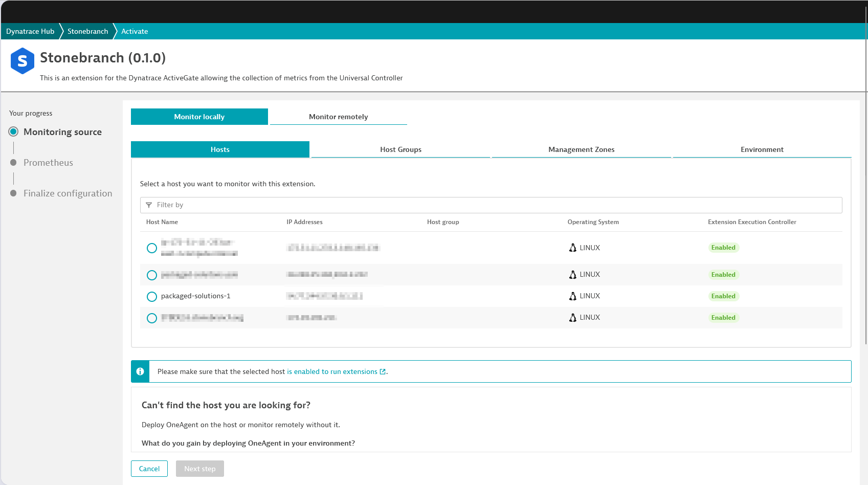Click the Linux penguin icon in second host row

[x=573, y=275]
